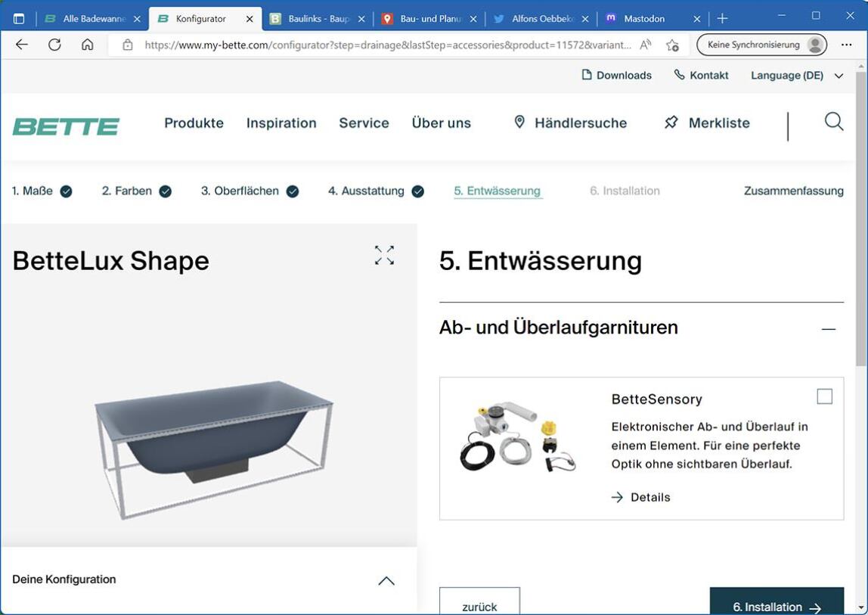Close the Alle Badewannen tab
This screenshot has width=868, height=615.
point(138,19)
